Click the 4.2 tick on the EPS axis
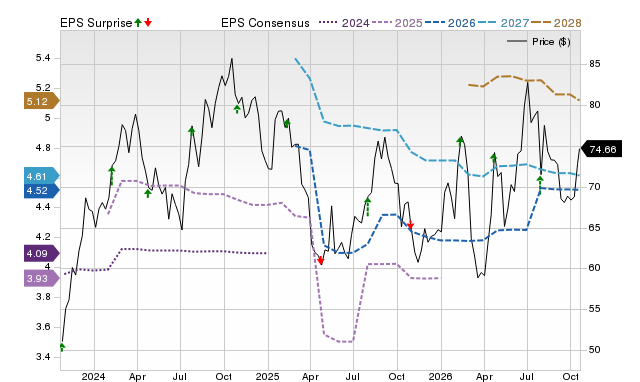 tap(43, 237)
